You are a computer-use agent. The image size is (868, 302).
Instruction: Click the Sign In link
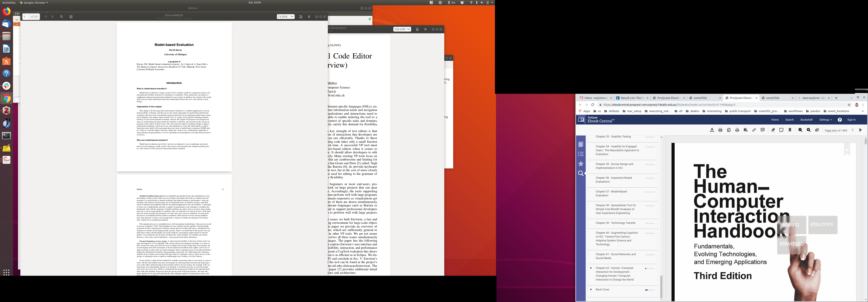click(x=851, y=120)
